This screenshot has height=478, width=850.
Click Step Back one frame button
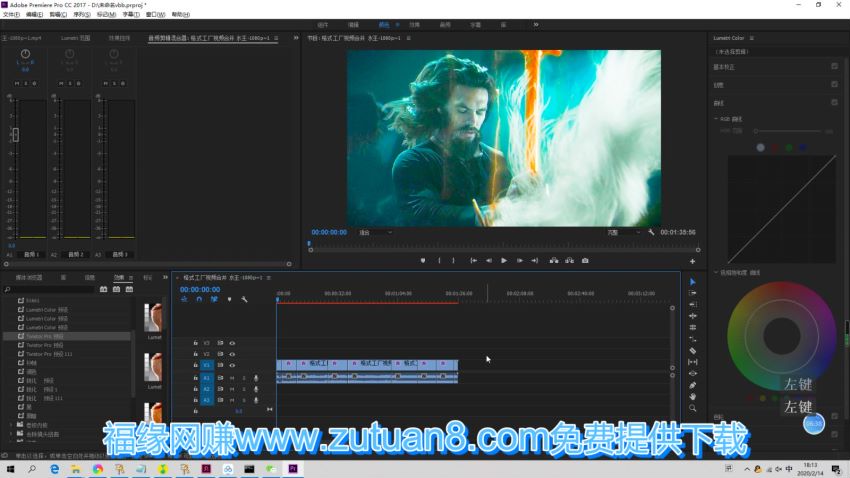pos(489,261)
